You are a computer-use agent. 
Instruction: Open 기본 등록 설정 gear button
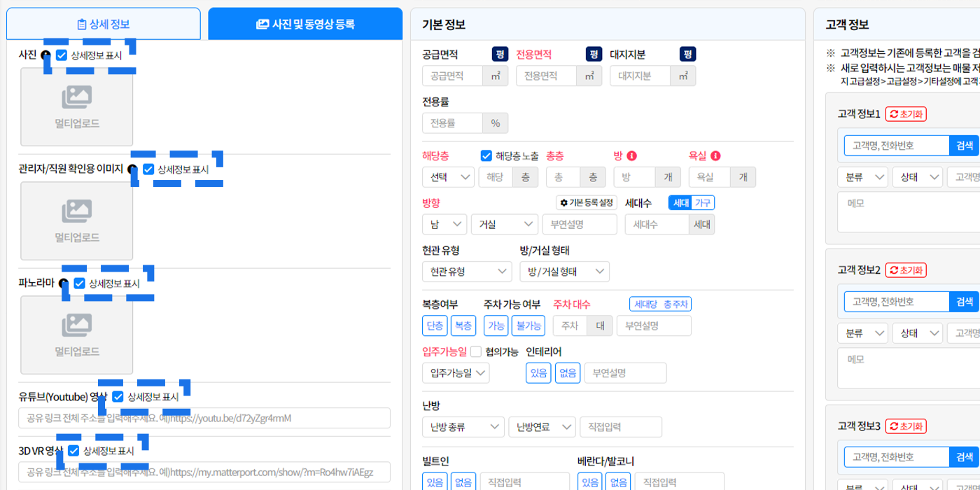point(587,202)
